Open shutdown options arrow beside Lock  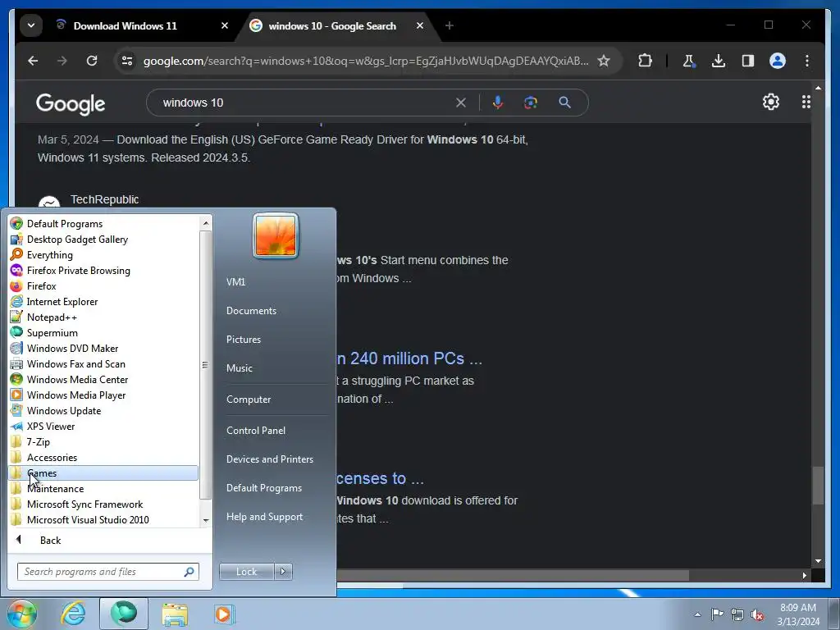[283, 572]
